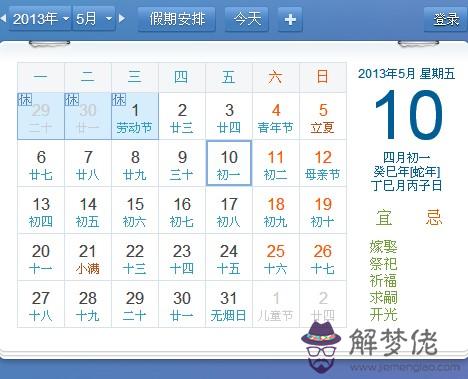Select May 27 十八 date cell
Screen dimensions: 468x379
[x=41, y=304]
